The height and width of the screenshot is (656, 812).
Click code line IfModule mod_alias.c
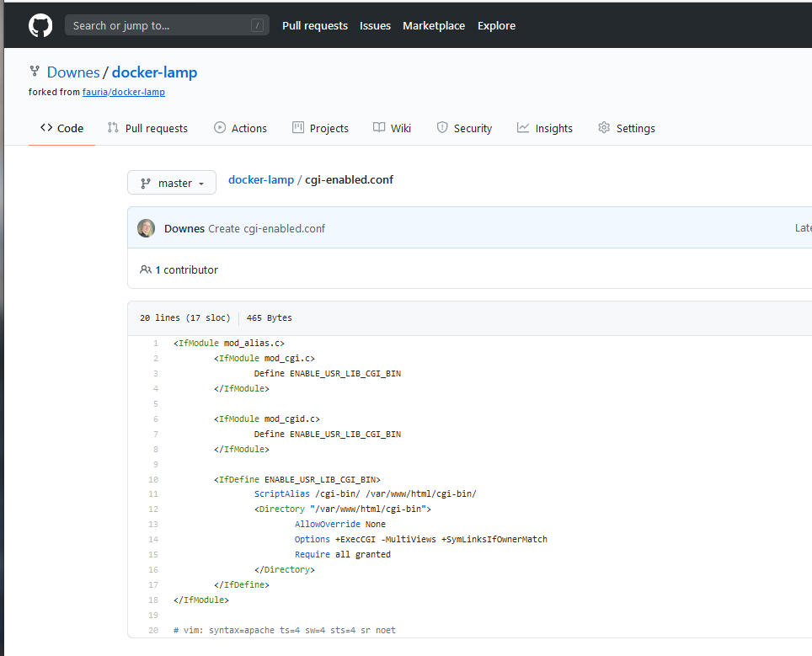pyautogui.click(x=229, y=344)
